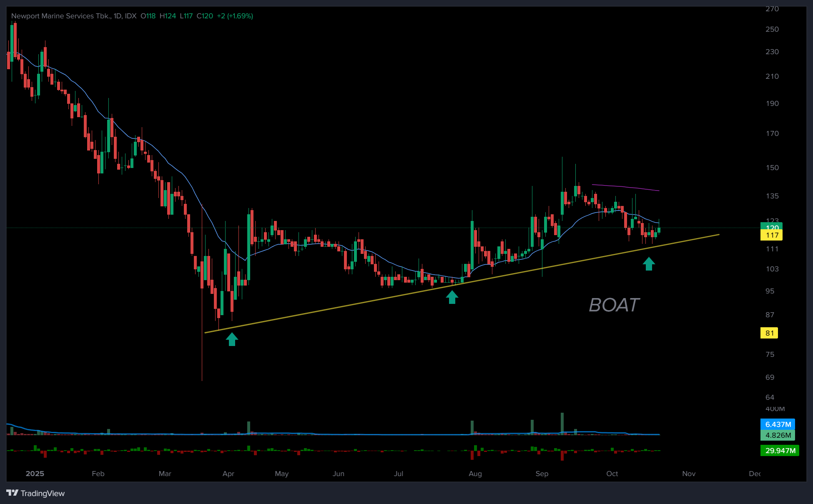
Task: Click the 400M volume scale label
Action: tap(775, 409)
